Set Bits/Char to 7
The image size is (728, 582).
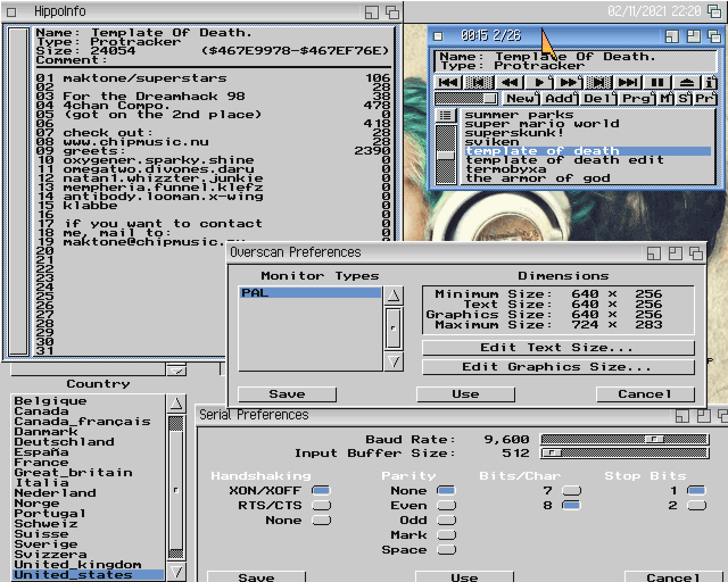coord(572,490)
